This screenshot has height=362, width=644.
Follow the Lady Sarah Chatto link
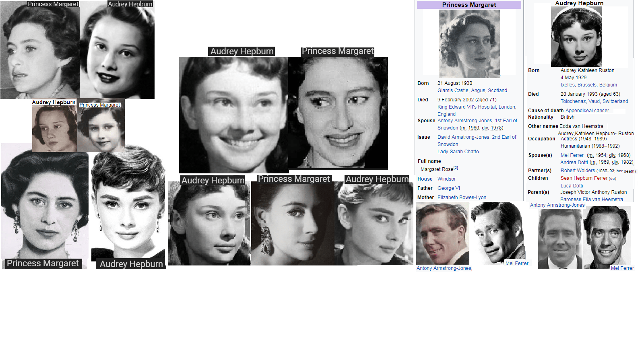click(x=458, y=152)
